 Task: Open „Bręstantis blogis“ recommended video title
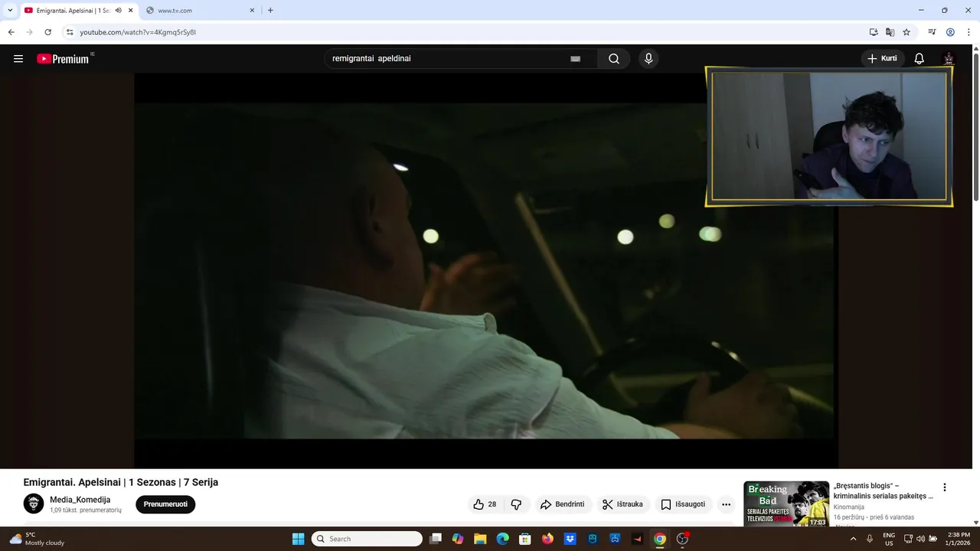point(884,491)
